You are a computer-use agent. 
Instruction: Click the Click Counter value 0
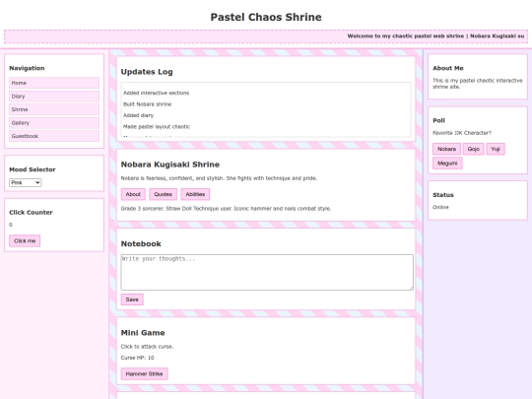11,225
